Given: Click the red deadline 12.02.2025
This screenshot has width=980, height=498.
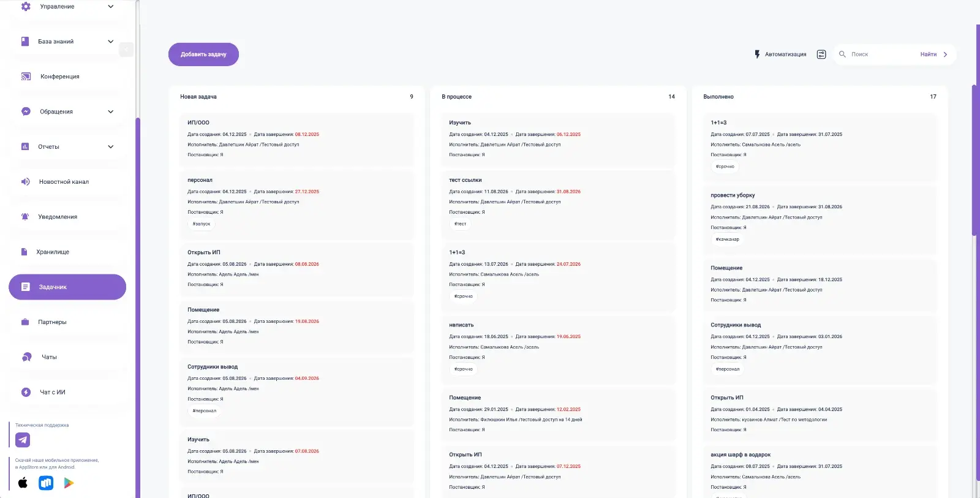Looking at the screenshot, I should (568, 410).
